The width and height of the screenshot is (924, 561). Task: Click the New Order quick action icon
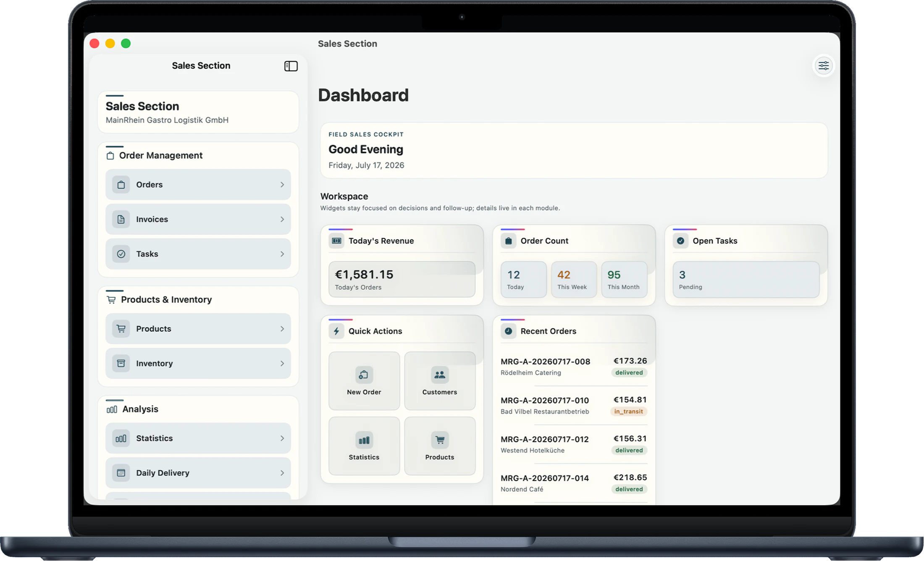(364, 375)
